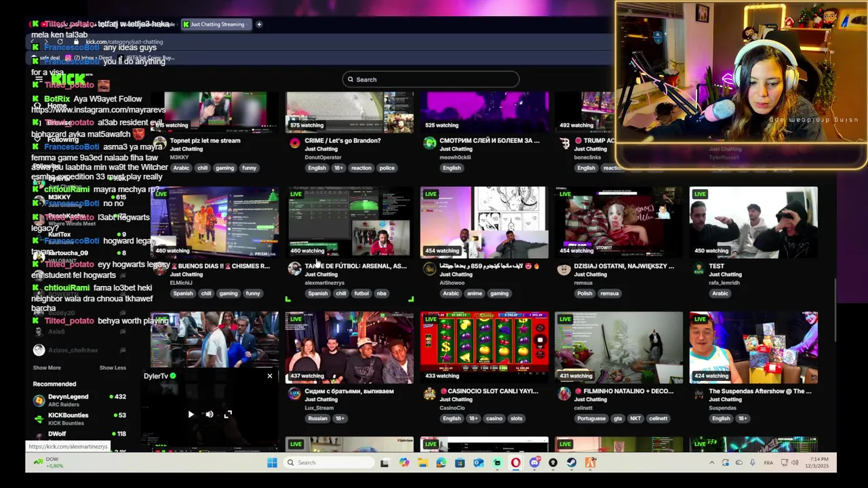
Task: Select Polish tag under remsua stream
Action: coord(585,293)
